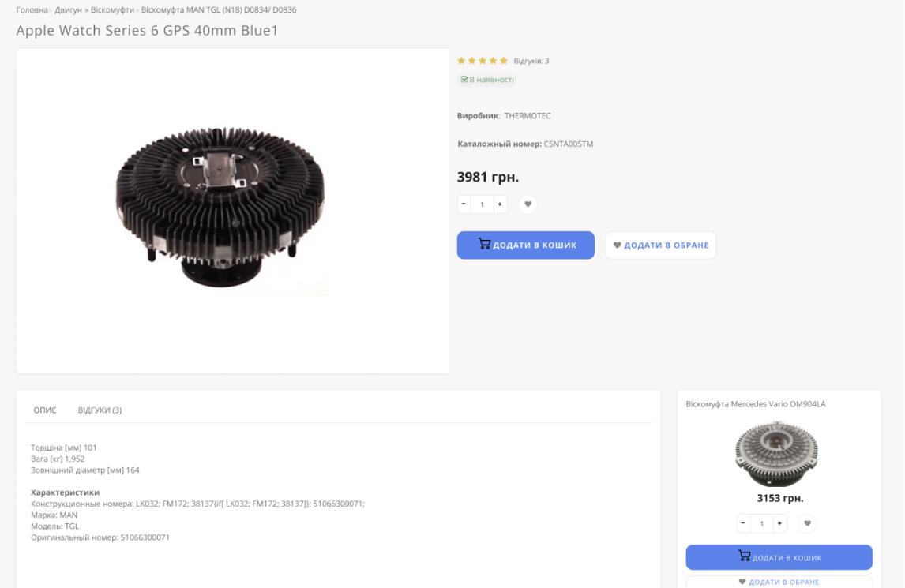Switch to the ВІДГУКИ (3) tab

tap(100, 410)
